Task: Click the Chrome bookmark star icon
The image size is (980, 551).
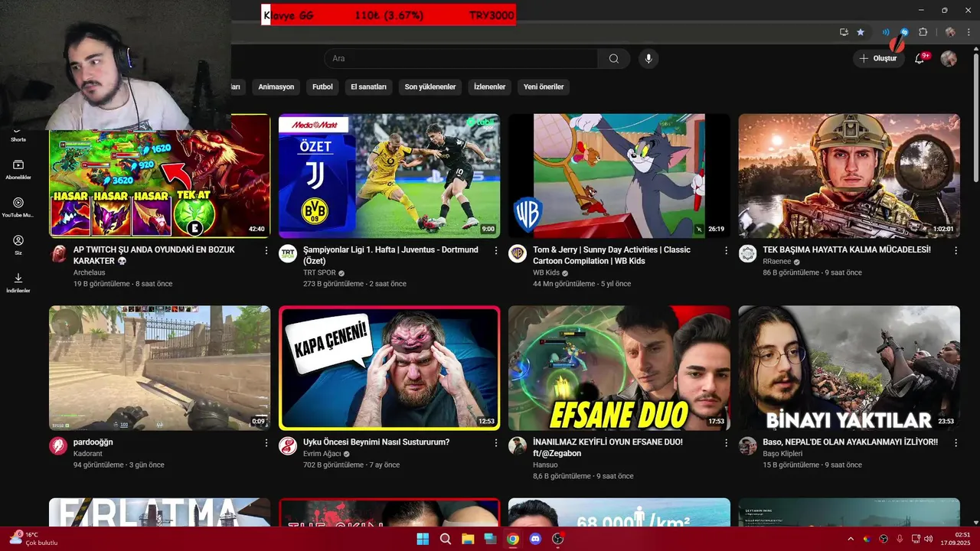Action: click(861, 32)
